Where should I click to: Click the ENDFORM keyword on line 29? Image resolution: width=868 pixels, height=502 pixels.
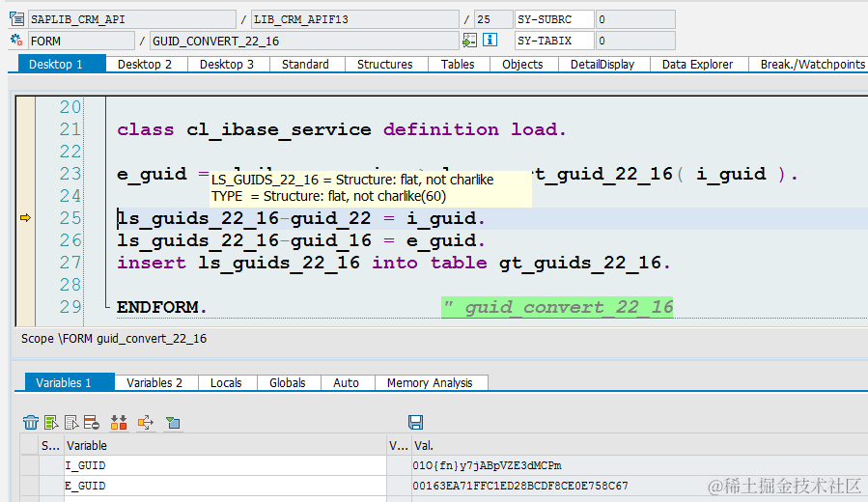tap(157, 307)
